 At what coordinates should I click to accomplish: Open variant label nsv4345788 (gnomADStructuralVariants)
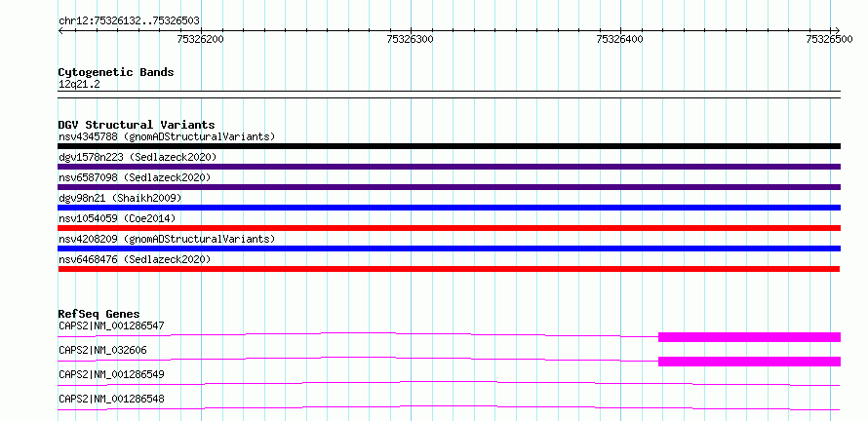[167, 136]
